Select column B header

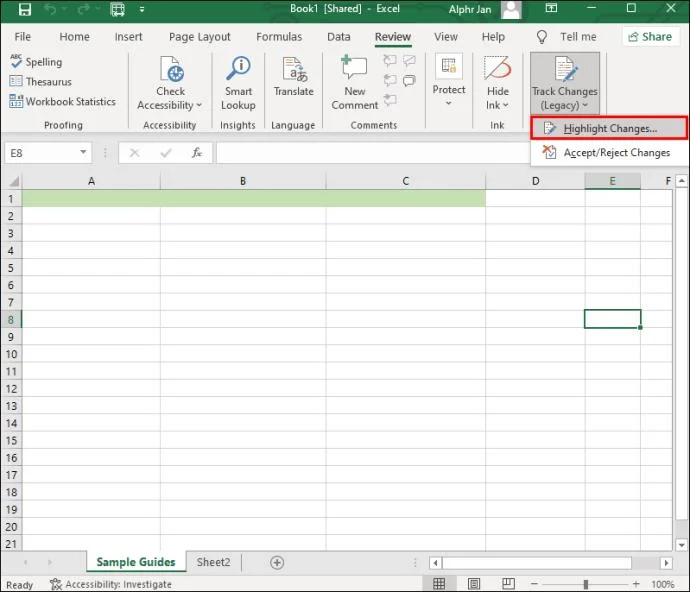pos(243,181)
